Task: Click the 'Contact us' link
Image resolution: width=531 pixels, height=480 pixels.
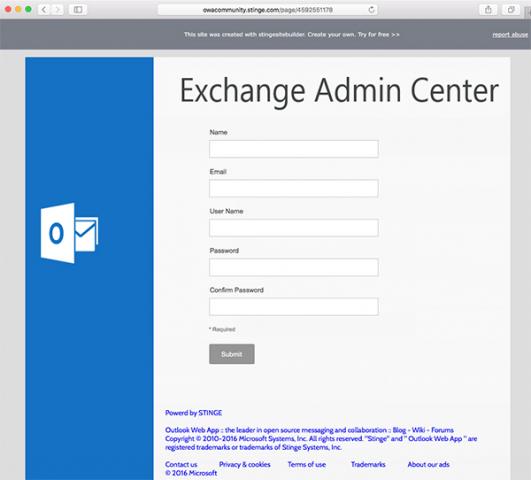Action: (x=181, y=464)
